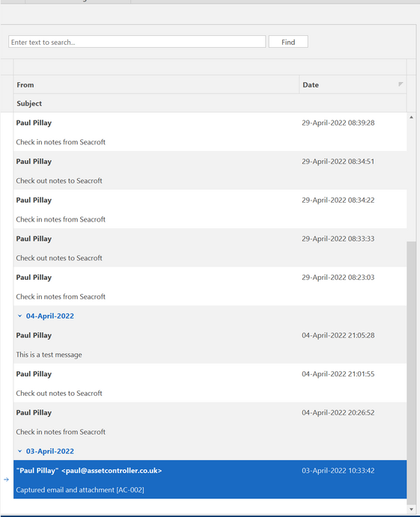Click the search text input field

click(137, 42)
